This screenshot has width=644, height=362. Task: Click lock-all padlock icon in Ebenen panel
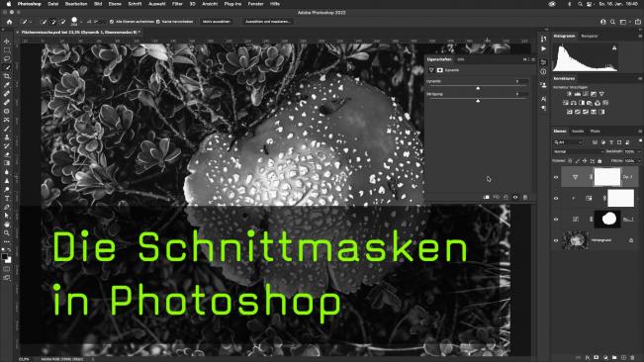[x=599, y=161]
